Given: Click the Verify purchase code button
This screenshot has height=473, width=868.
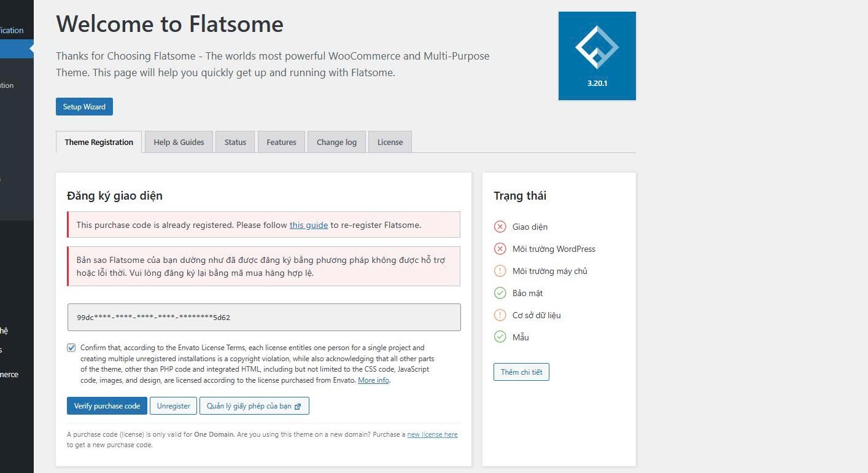Looking at the screenshot, I should (107, 405).
